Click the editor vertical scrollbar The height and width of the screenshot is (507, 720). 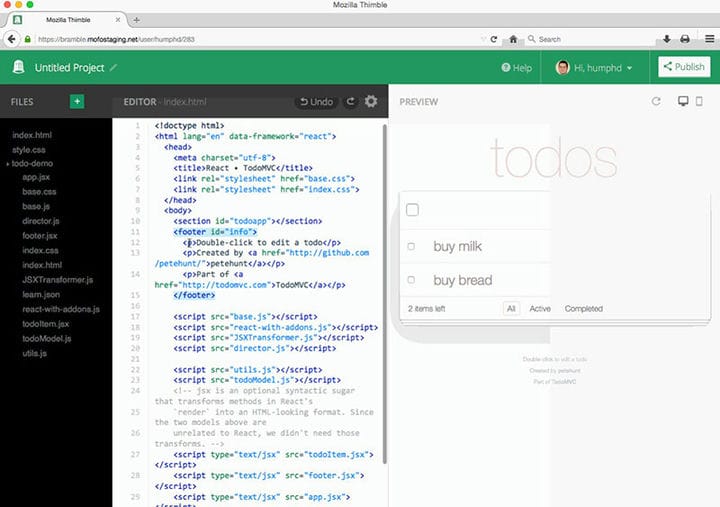(384, 294)
